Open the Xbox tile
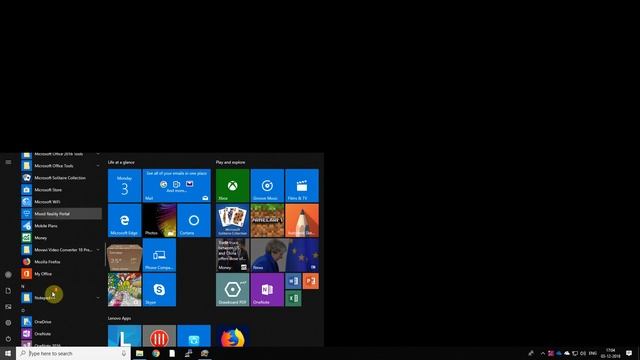640x360 pixels. tap(233, 186)
